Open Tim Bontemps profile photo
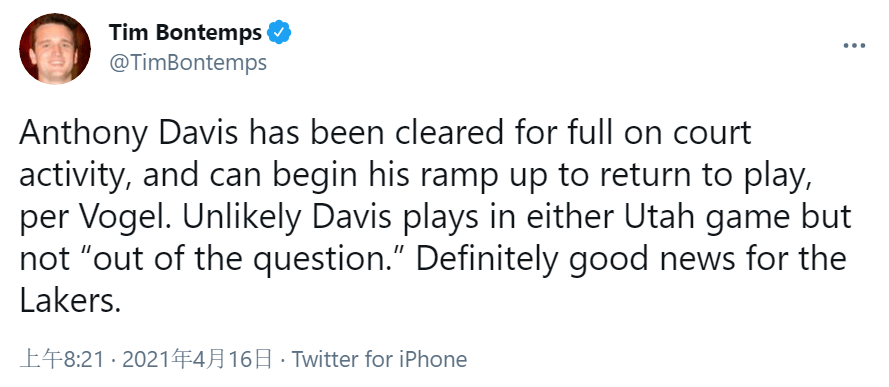The height and width of the screenshot is (387, 889). 55,48
